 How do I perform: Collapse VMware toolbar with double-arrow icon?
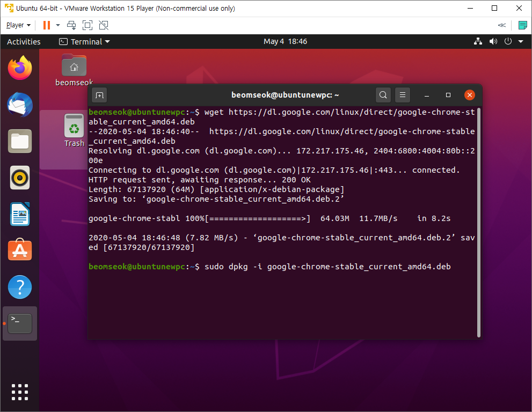pyautogui.click(x=501, y=25)
